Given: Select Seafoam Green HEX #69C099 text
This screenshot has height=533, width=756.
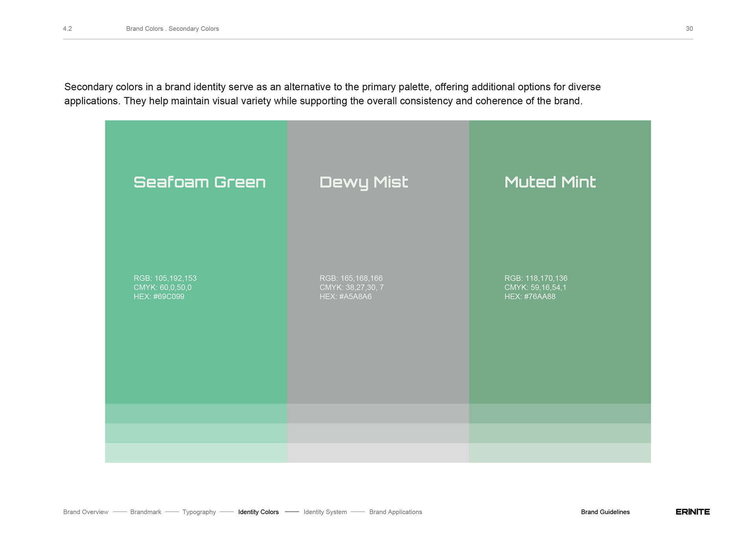Looking at the screenshot, I should 159,297.
